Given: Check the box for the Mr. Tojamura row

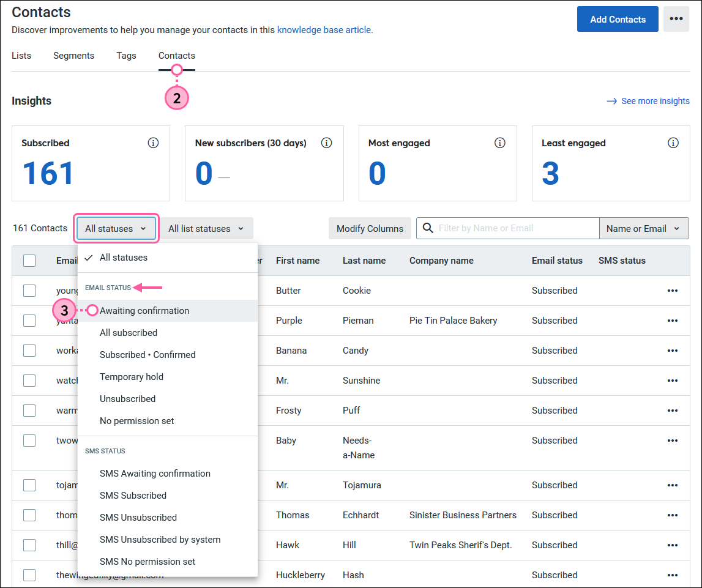Looking at the screenshot, I should click(x=29, y=485).
